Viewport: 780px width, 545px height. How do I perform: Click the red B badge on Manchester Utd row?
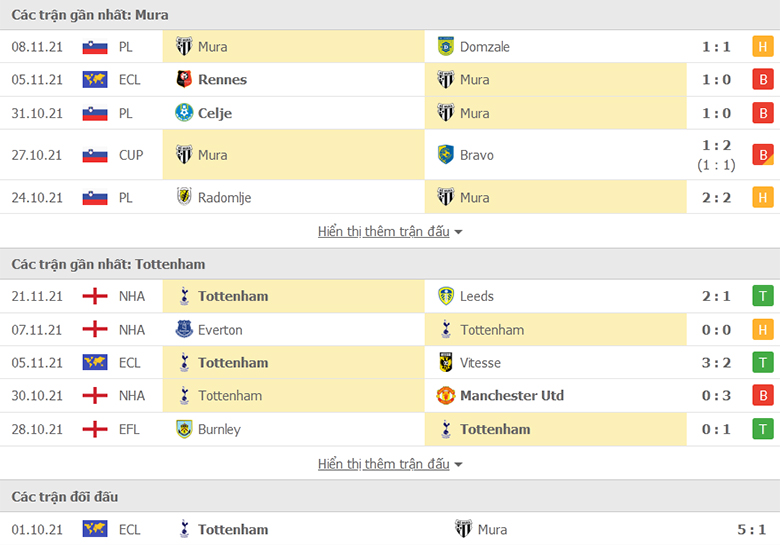[x=763, y=395]
